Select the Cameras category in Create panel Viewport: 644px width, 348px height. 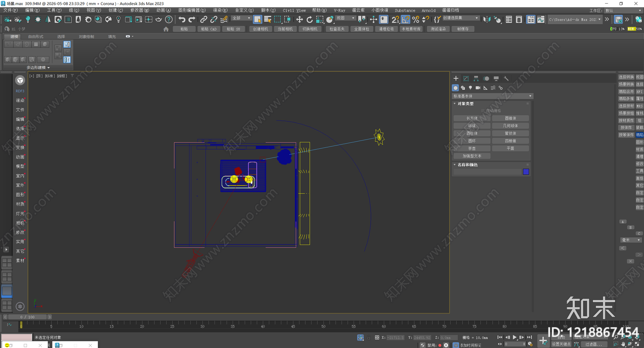[478, 88]
